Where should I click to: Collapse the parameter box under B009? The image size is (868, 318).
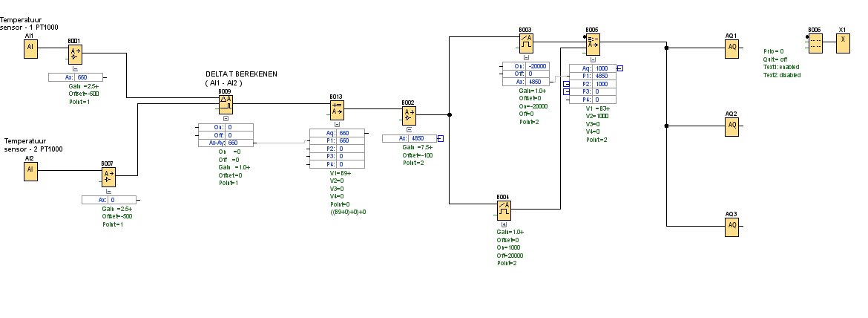[x=226, y=118]
